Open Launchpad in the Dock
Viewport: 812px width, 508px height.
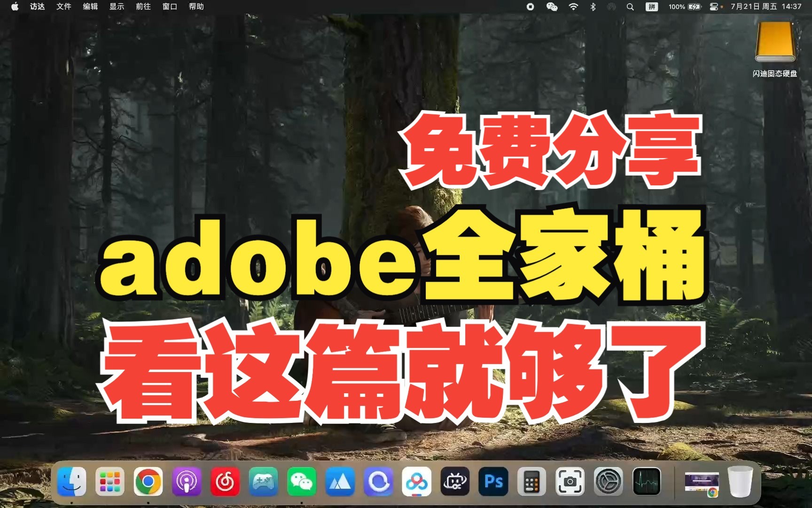point(110,482)
